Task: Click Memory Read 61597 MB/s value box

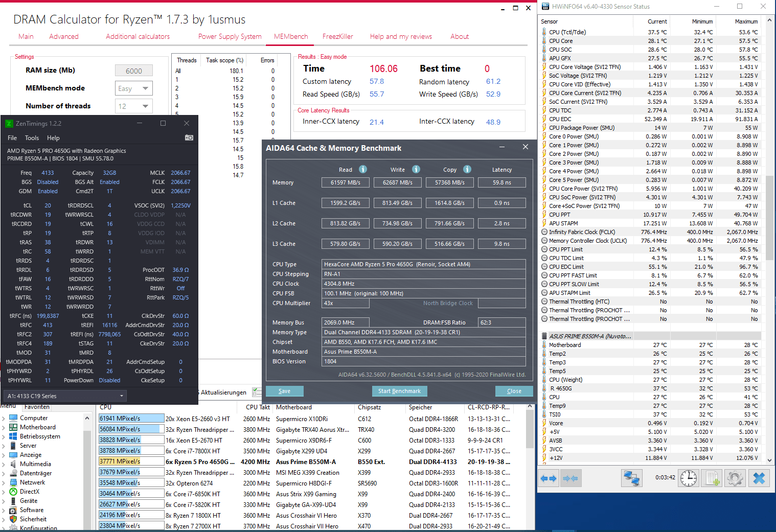Action: [x=346, y=182]
